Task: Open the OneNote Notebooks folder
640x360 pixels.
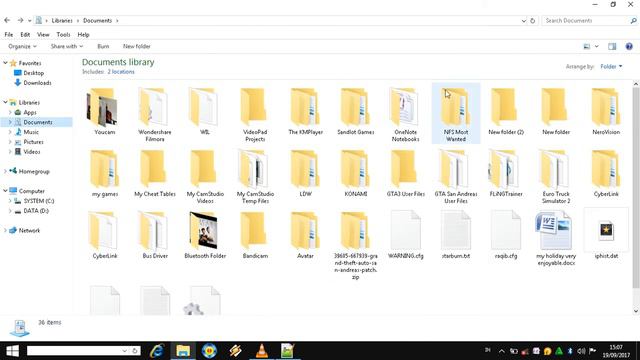Action: 405,114
